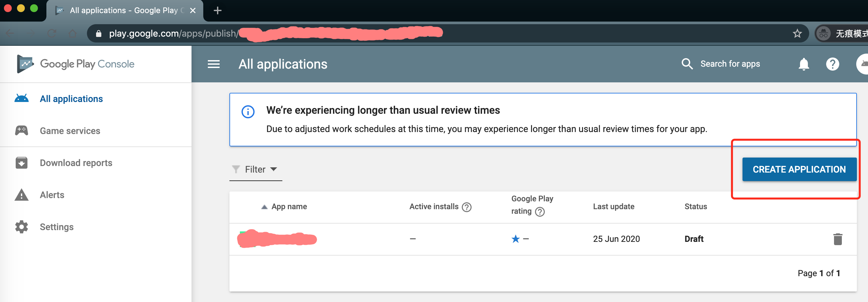This screenshot has width=868, height=302.
Task: Switch to the All applications browser tab
Action: tap(125, 10)
